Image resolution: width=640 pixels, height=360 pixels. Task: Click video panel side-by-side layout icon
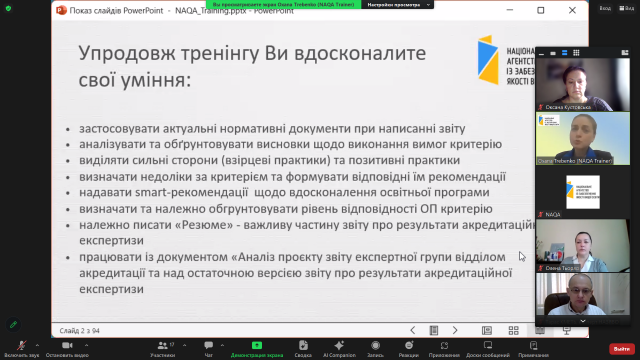coord(624,53)
